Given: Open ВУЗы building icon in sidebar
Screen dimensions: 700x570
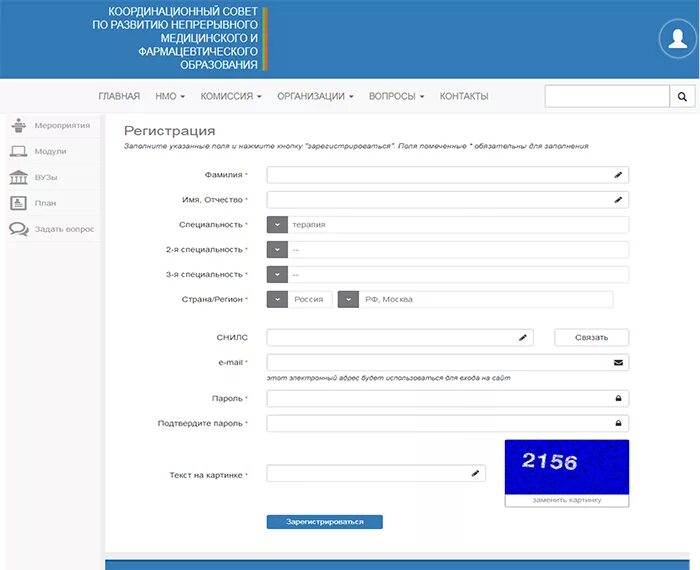Looking at the screenshot, I should [19, 177].
